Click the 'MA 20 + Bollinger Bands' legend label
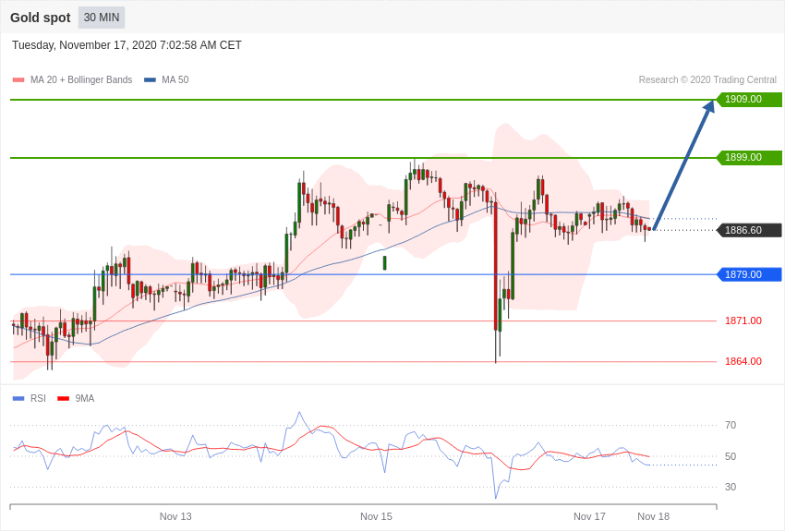This screenshot has height=532, width=785. click(x=81, y=79)
